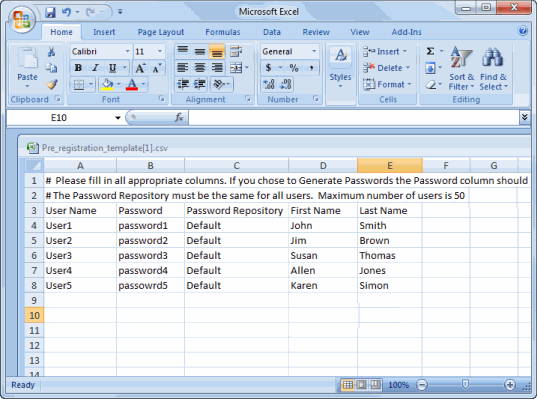Click the Insert Function fx icon
This screenshot has height=399, width=537.
tap(179, 117)
